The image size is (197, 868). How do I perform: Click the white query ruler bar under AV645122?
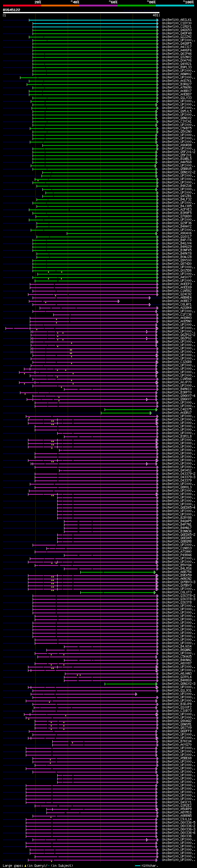tap(81, 13)
